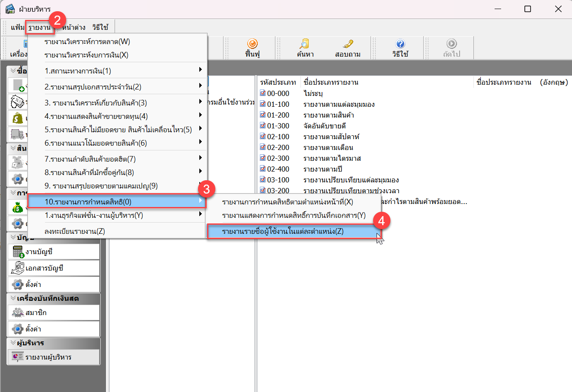Image resolution: width=572 pixels, height=392 pixels.
Task: Open วิธีใช้ in the menu bar
Action: pyautogui.click(x=100, y=28)
